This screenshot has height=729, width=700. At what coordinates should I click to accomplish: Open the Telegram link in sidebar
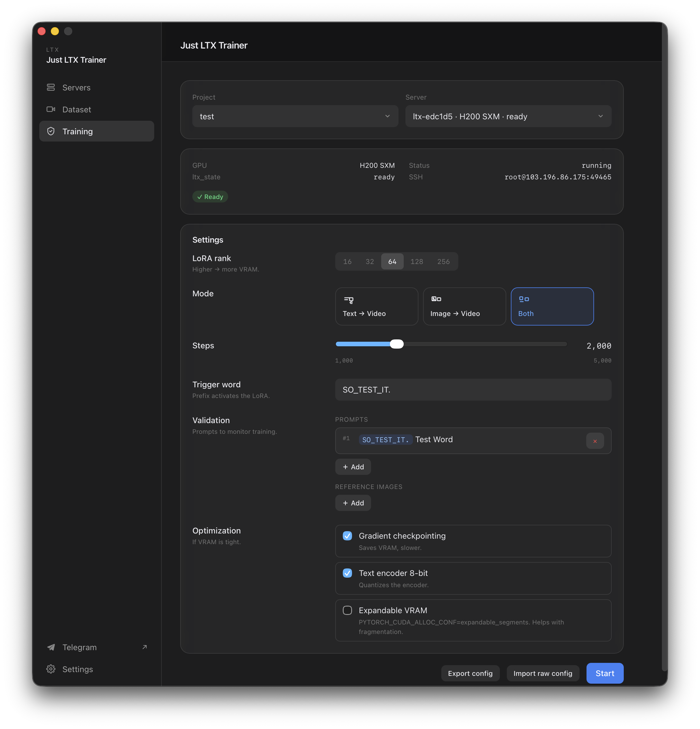coord(97,647)
